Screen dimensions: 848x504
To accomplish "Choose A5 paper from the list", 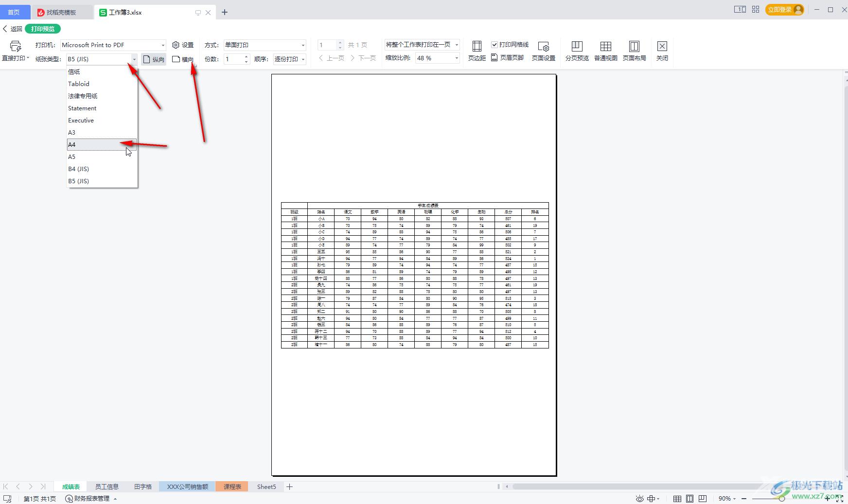I will click(102, 156).
